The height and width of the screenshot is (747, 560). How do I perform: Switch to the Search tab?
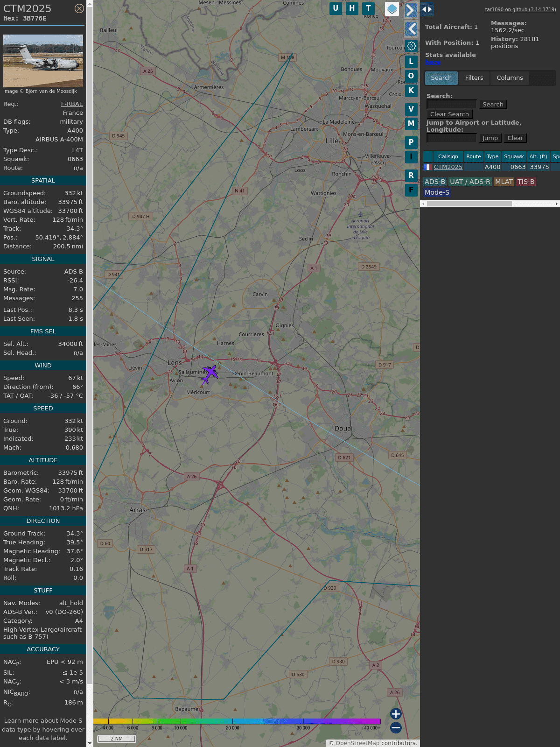pos(441,78)
